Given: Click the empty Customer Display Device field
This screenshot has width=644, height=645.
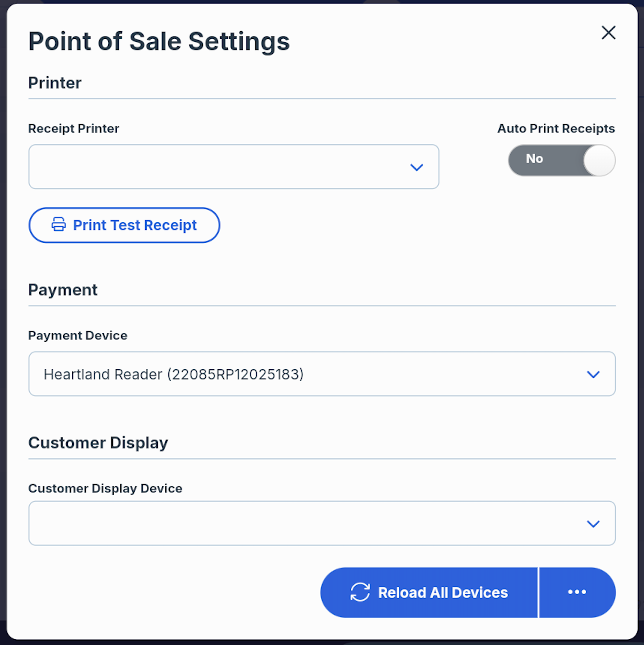Looking at the screenshot, I should (x=322, y=523).
